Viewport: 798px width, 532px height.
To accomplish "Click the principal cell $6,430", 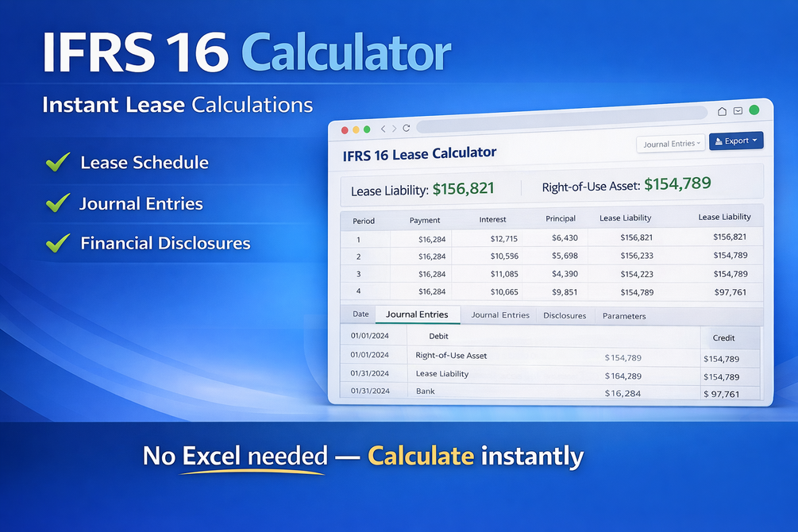I will [x=565, y=237].
